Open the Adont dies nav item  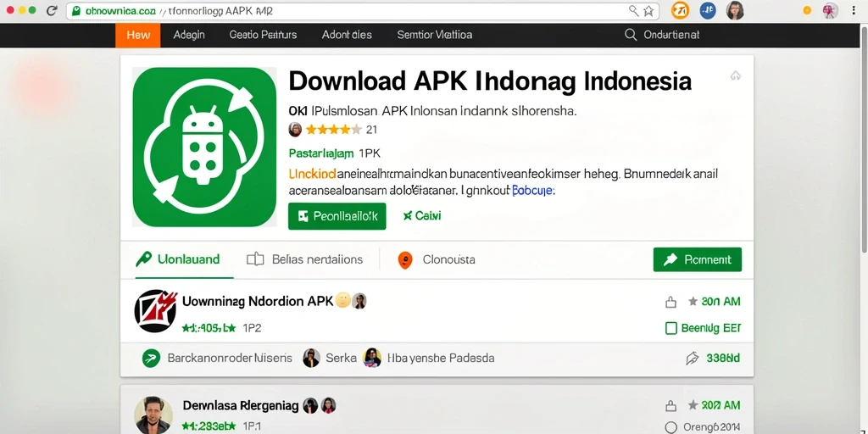pyautogui.click(x=347, y=35)
